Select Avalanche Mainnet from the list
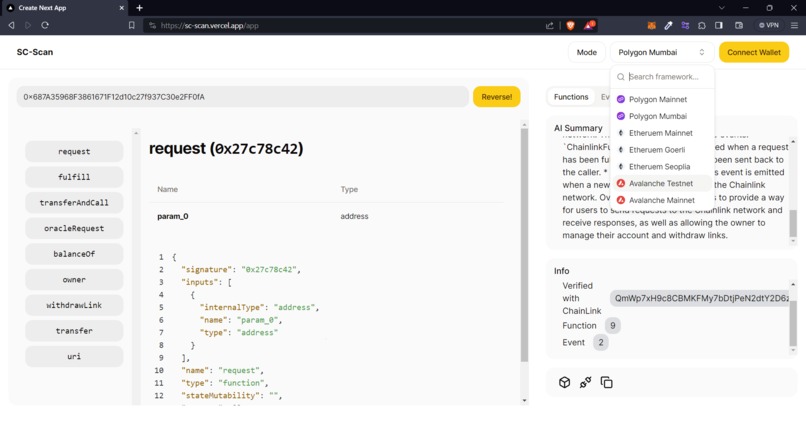806x426 pixels. (662, 200)
